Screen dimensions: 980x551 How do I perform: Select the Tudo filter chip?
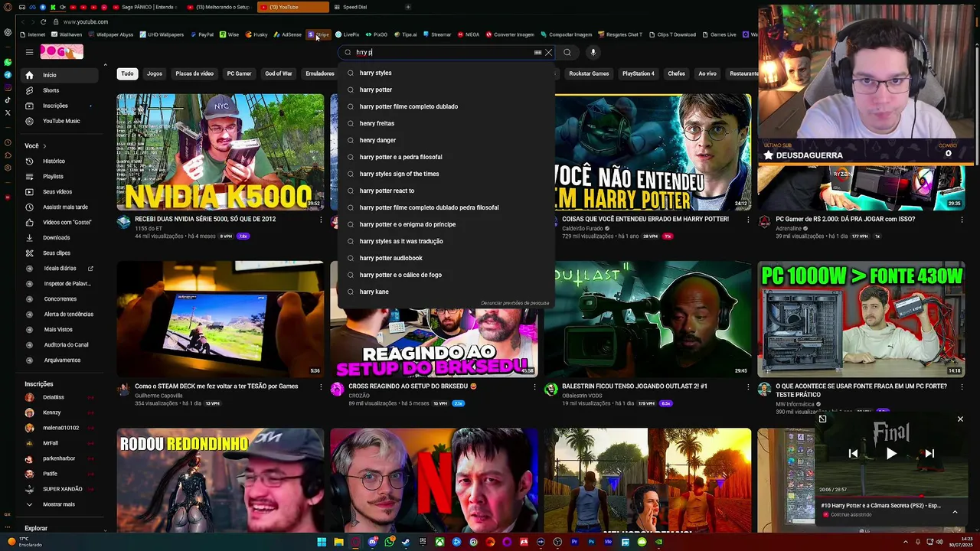tap(127, 73)
